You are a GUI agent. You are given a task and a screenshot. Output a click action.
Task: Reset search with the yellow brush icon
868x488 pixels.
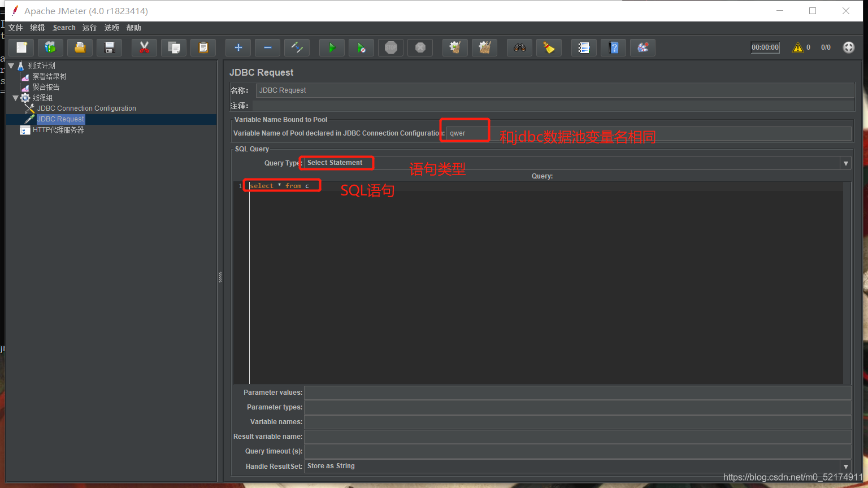(549, 47)
